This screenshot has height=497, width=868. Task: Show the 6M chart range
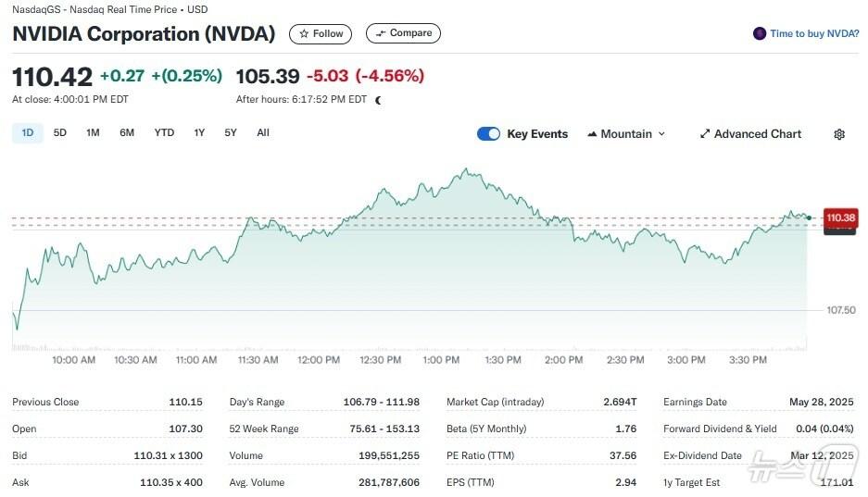127,132
